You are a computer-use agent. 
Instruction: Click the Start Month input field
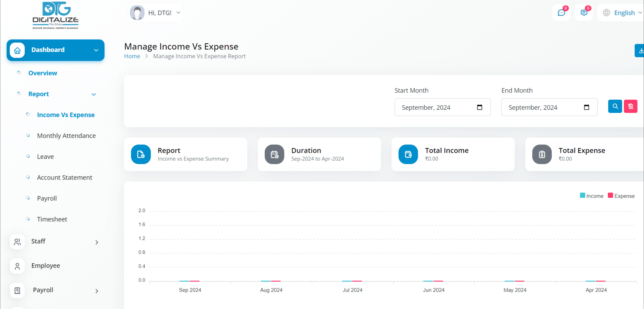coord(442,107)
